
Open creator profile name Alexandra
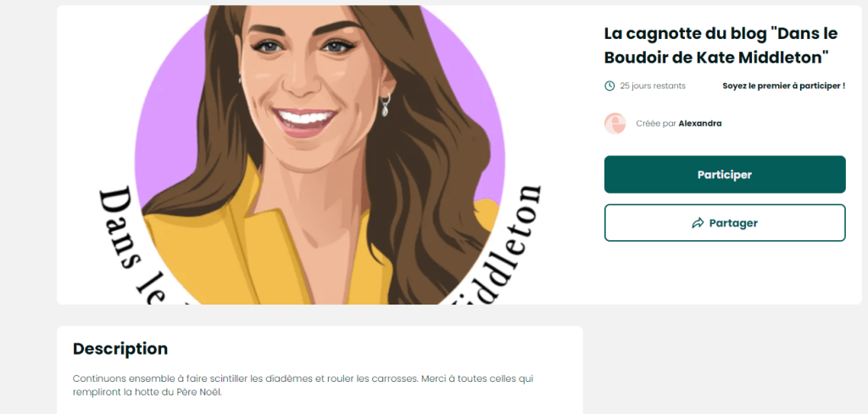point(700,124)
